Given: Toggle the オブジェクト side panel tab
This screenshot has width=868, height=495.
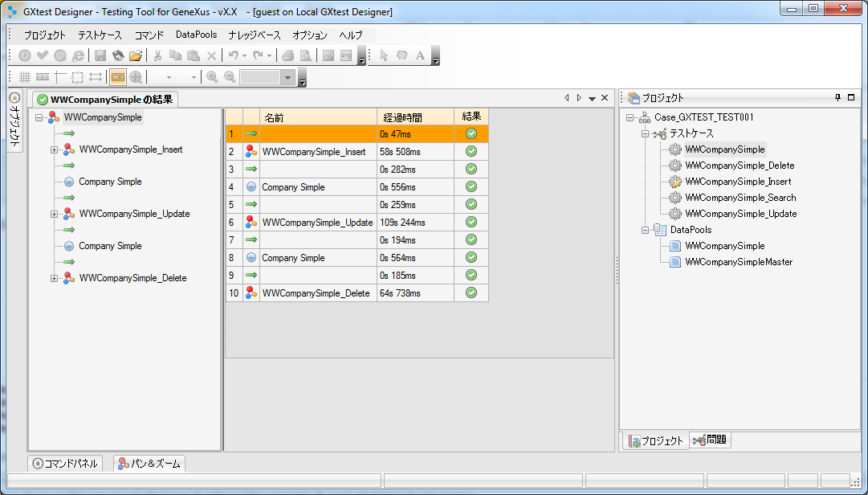Looking at the screenshot, I should [14, 122].
